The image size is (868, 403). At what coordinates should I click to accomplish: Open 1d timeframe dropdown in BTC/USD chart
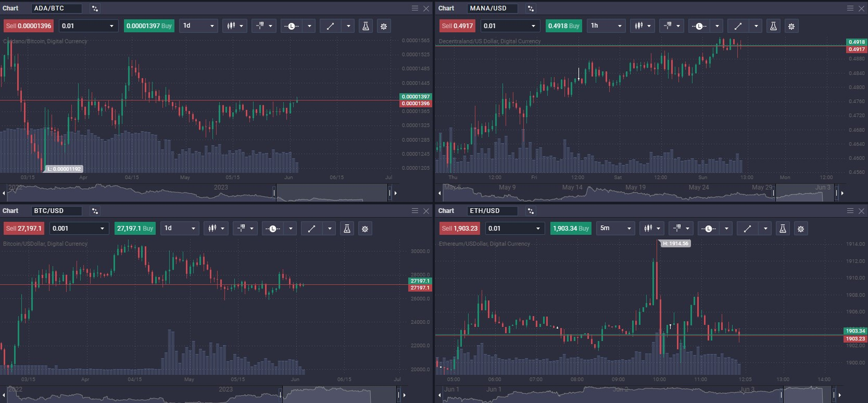(180, 228)
